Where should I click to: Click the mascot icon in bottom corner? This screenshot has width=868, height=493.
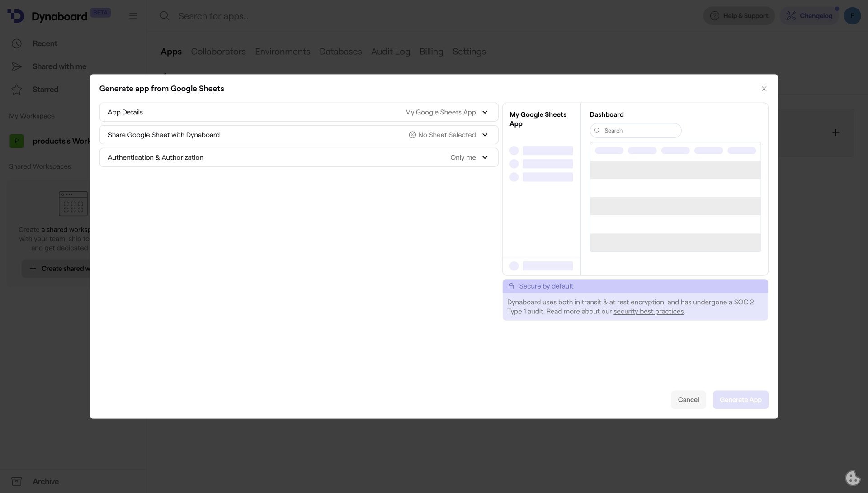coord(853,478)
